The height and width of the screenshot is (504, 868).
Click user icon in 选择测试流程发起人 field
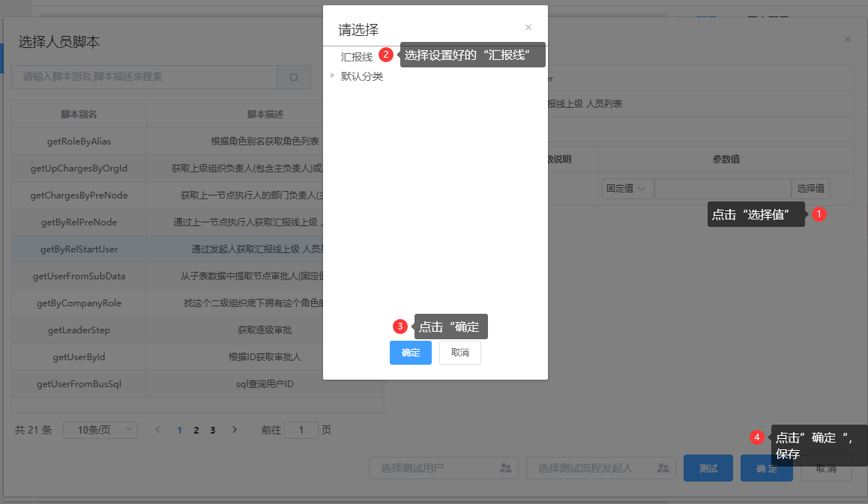click(x=663, y=468)
